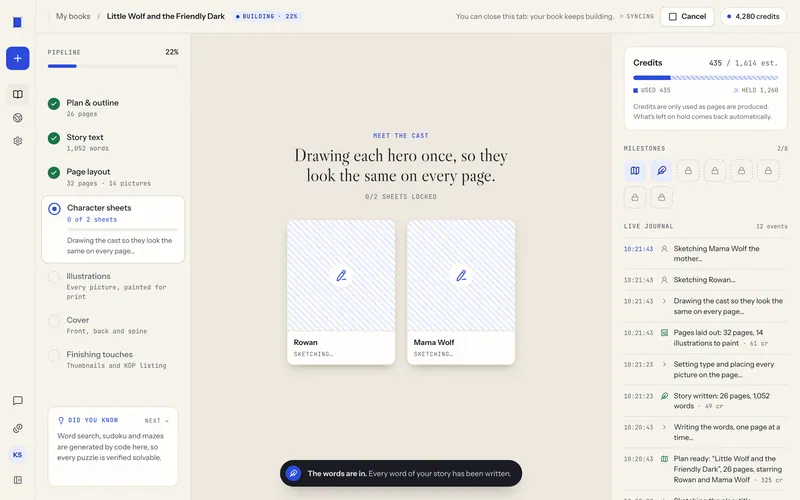Select the Finishing touches step circle
Screen dimensions: 800x500
click(54, 355)
